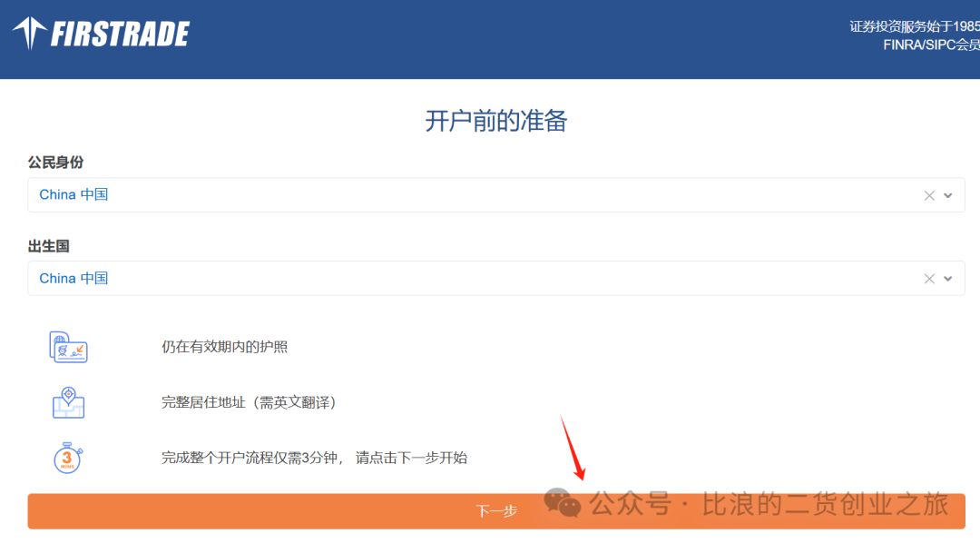Click the header text 证券投资服务始于1985
The width and height of the screenshot is (980, 543).
915,26
